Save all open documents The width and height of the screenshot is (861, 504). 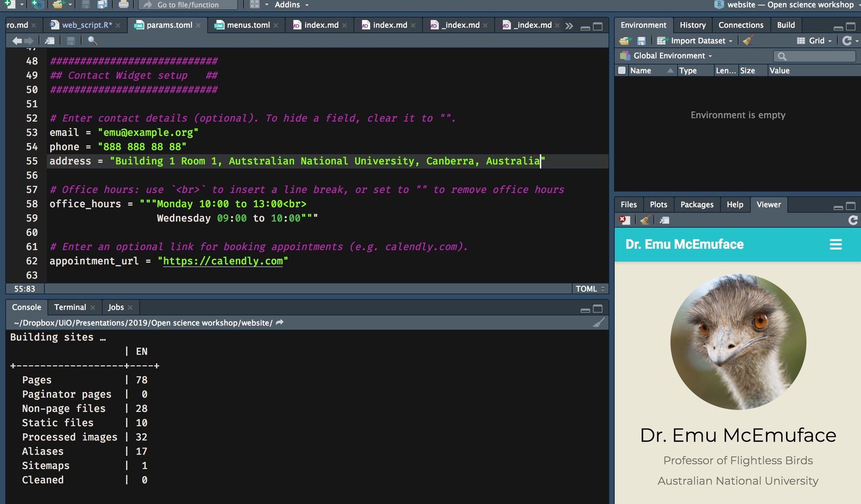click(x=101, y=5)
